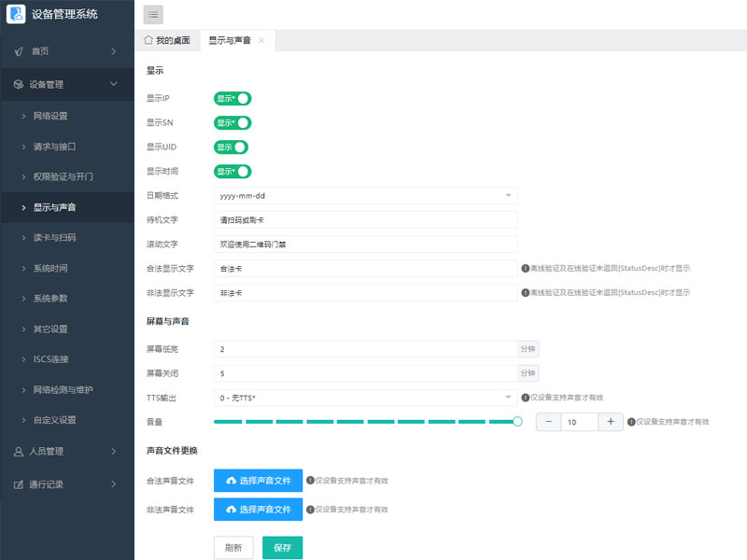The width and height of the screenshot is (747, 560).
Task: Expand the 人员管理 sidebar section
Action: point(65,452)
